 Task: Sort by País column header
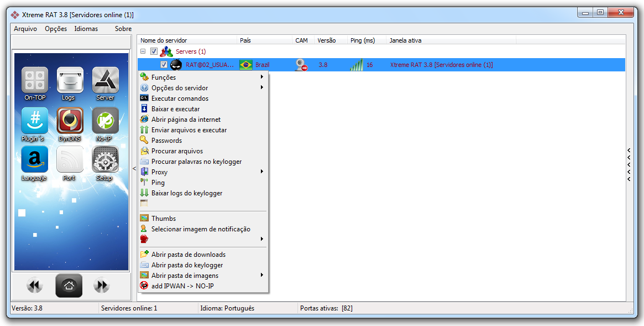pos(265,40)
